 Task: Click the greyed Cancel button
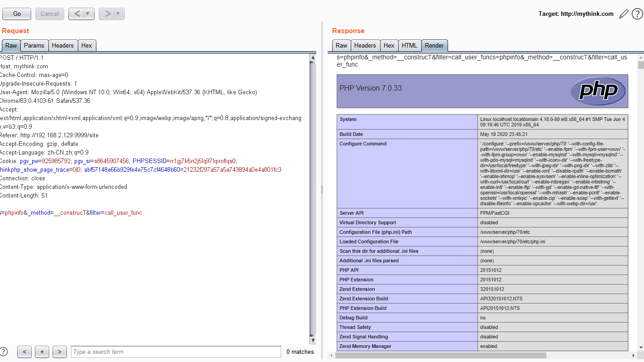pyautogui.click(x=50, y=14)
